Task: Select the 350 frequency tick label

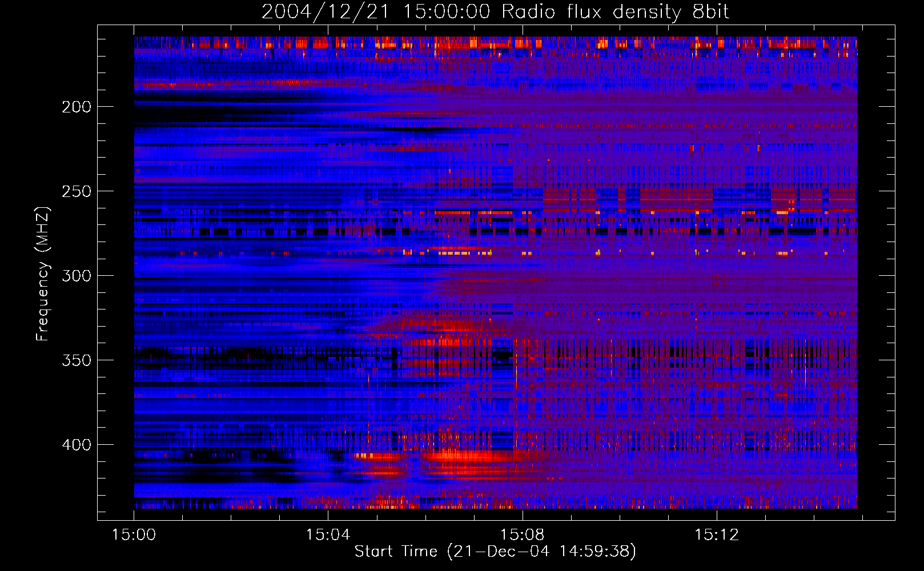Action: tap(77, 360)
